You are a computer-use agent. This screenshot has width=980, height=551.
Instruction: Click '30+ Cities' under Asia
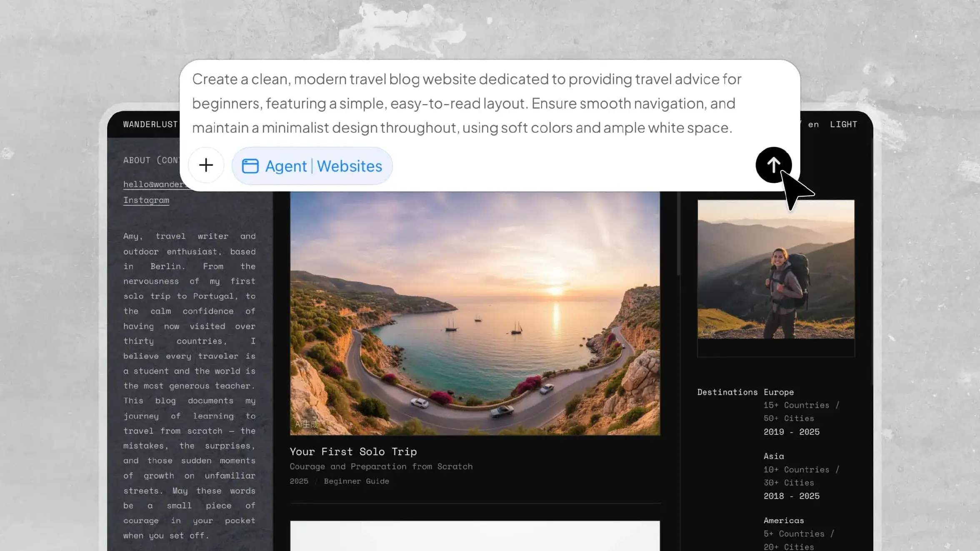789,483
